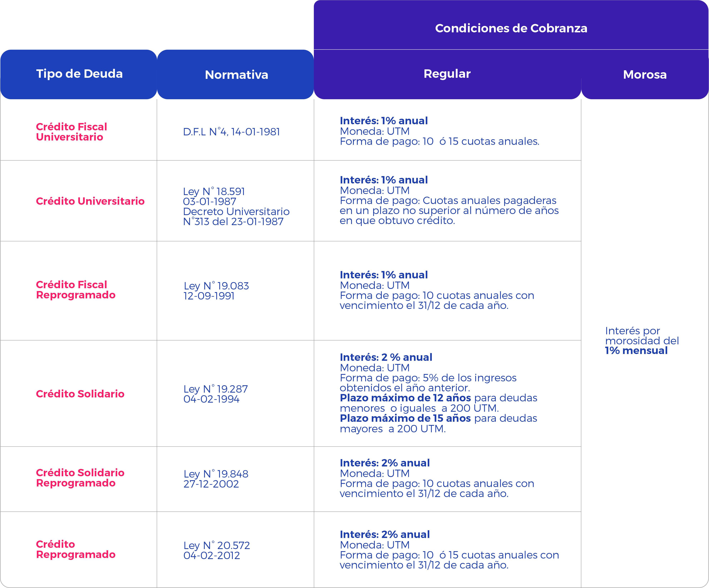Click the Crédito Solidario debt type
Image resolution: width=709 pixels, height=588 pixels.
[x=80, y=394]
